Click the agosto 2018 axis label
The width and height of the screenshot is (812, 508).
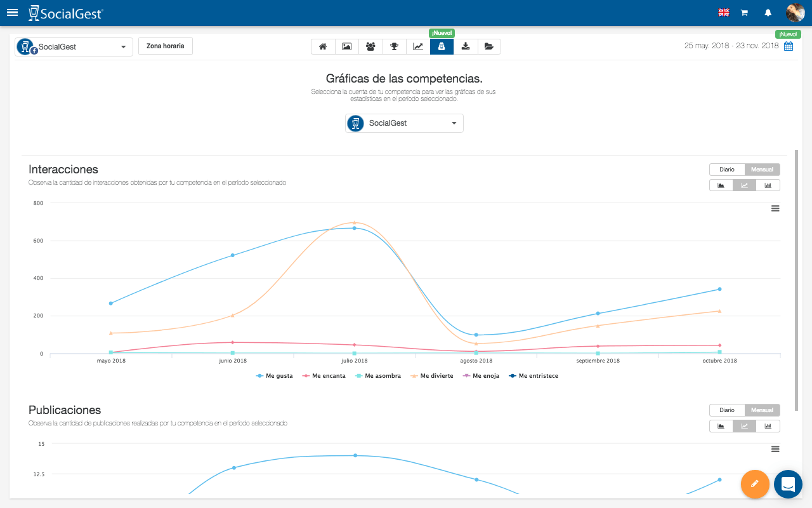[x=476, y=361]
